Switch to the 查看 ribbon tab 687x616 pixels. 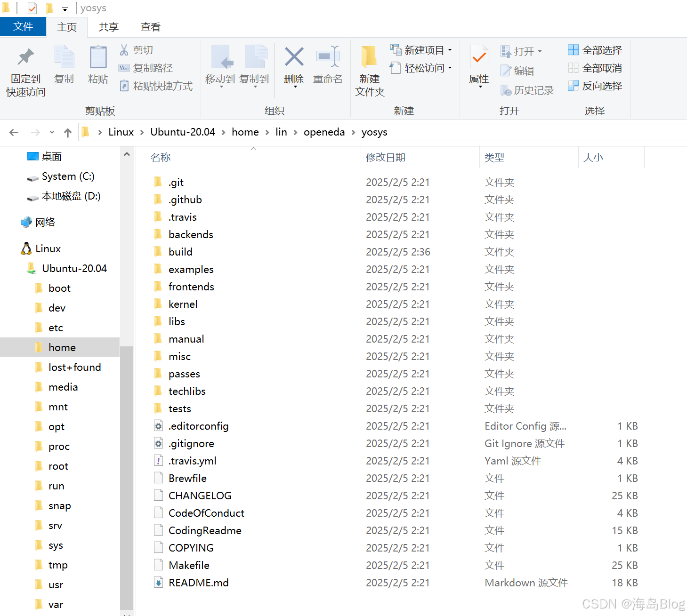tap(150, 27)
